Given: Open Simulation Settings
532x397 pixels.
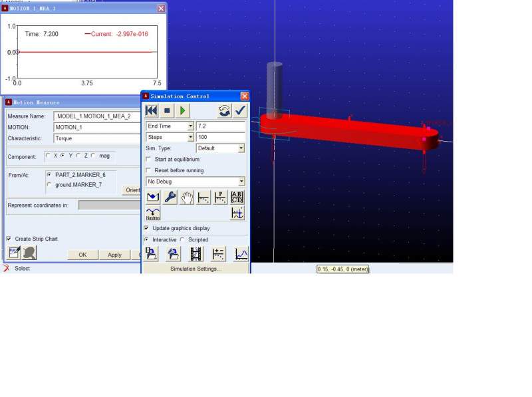Looking at the screenshot, I should click(x=196, y=269).
